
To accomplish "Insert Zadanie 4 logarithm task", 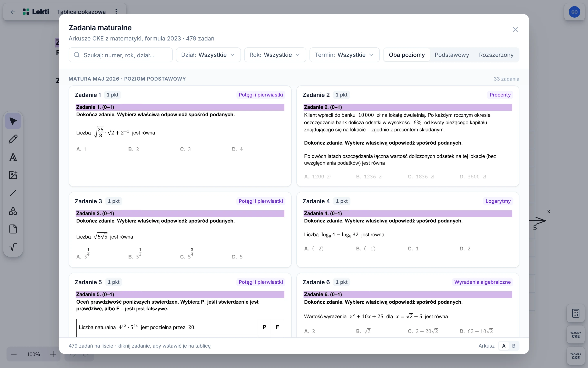I will (x=408, y=230).
